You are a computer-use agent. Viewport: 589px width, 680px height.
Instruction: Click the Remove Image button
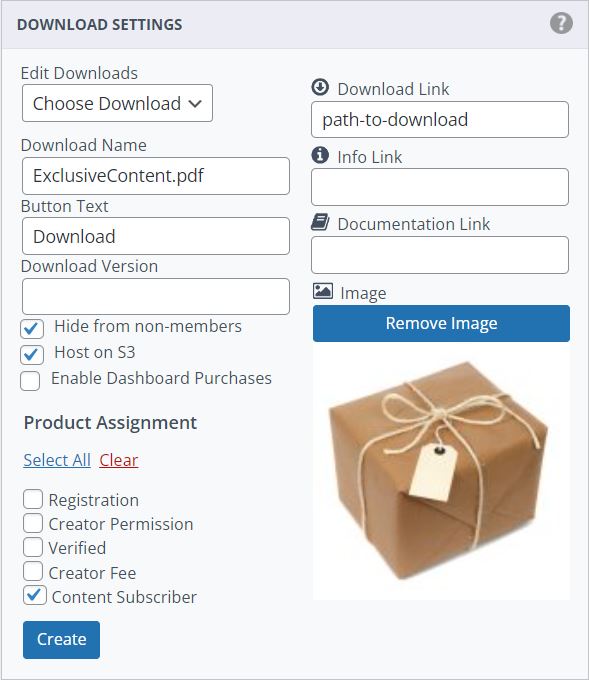pos(441,324)
